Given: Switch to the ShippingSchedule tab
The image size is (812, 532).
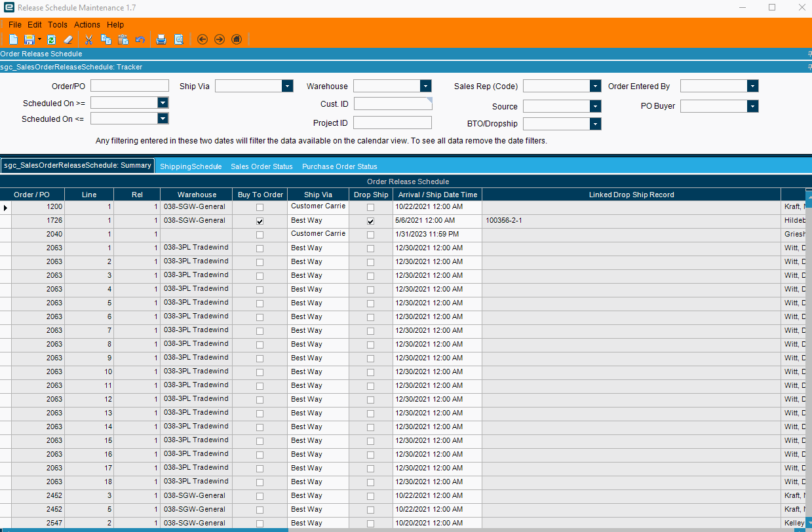Looking at the screenshot, I should [191, 166].
